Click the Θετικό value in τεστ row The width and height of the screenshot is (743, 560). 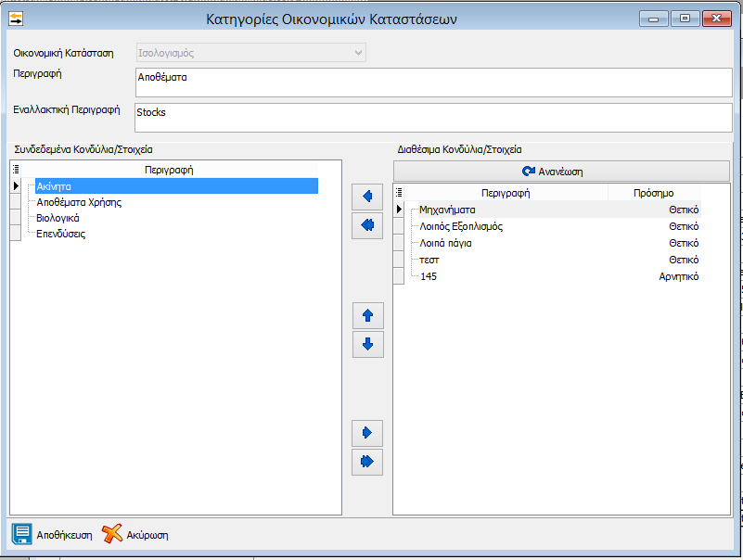684,260
